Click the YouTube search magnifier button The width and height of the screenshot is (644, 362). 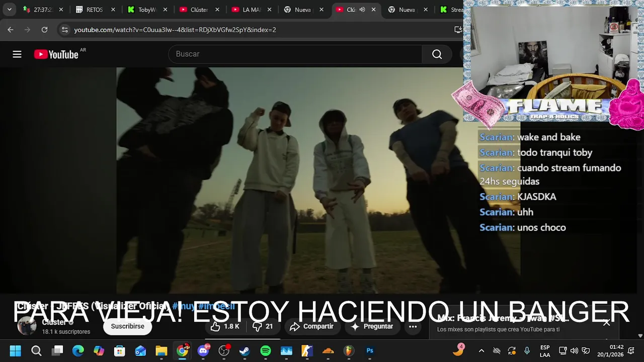(437, 54)
